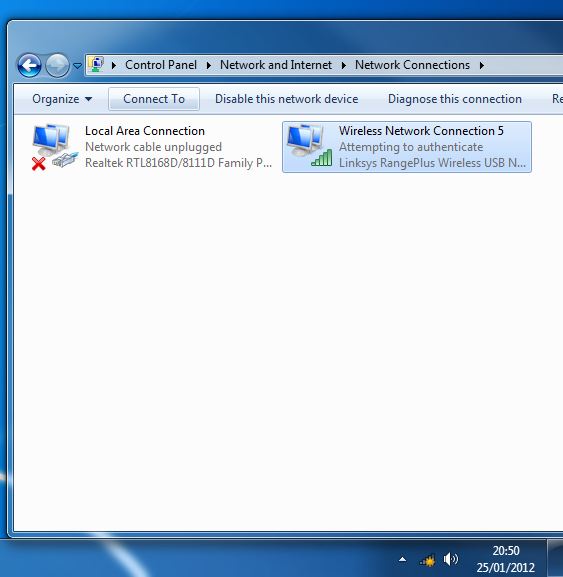Open the recent pages dropdown arrow
The image size is (563, 577).
point(77,66)
